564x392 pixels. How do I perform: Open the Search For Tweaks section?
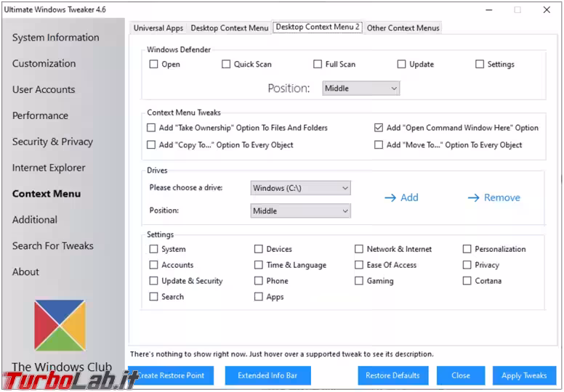point(52,246)
